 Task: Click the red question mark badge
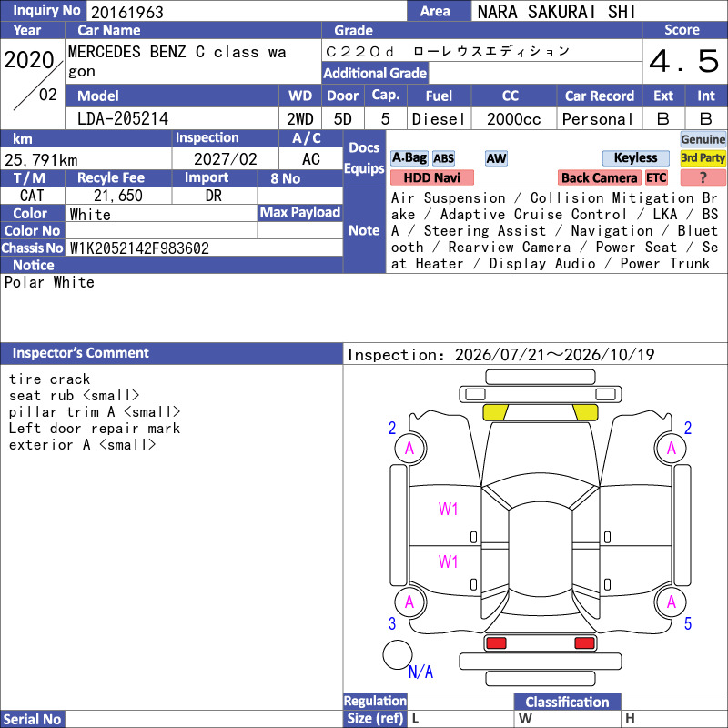pos(703,177)
